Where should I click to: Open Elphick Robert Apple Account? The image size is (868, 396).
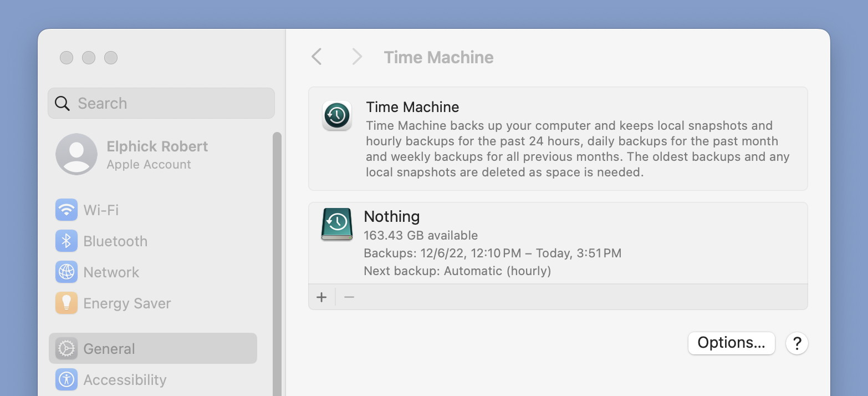pyautogui.click(x=153, y=154)
